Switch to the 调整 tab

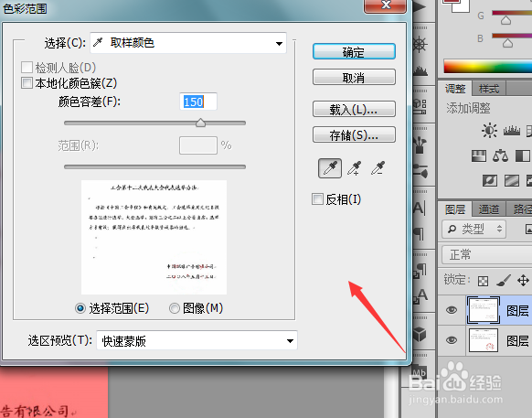(x=455, y=89)
